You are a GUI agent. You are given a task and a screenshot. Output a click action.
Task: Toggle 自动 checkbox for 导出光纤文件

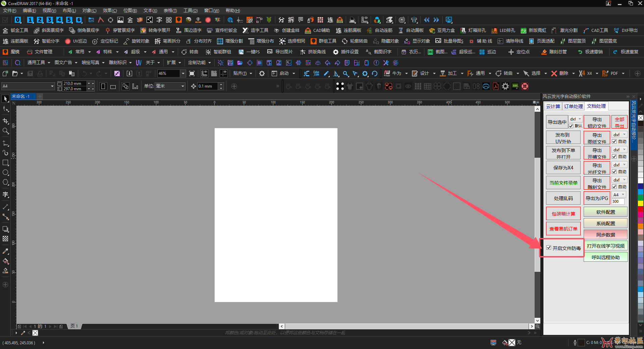614,172
